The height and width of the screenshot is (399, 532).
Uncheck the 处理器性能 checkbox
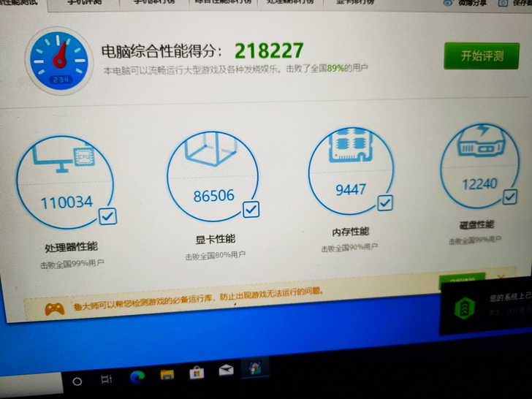[108, 216]
